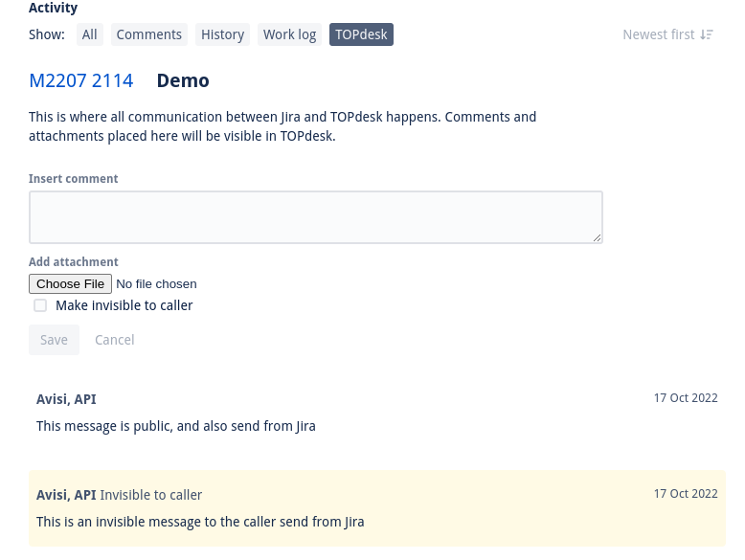Focus the Insert comment text area
Image resolution: width=745 pixels, height=560 pixels.
click(315, 216)
